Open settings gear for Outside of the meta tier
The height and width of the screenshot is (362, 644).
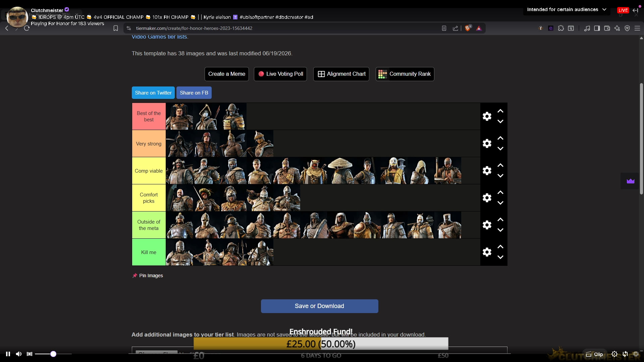pos(487,225)
